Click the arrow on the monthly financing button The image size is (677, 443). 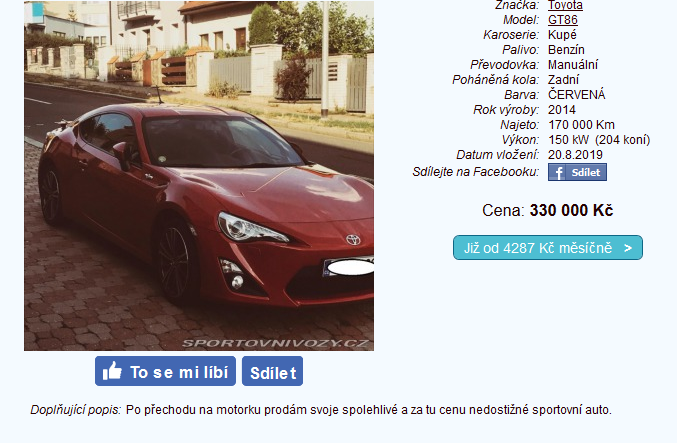[628, 248]
